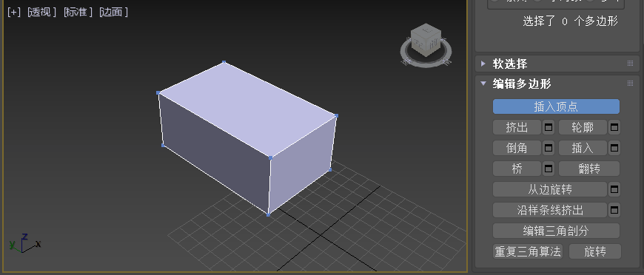The width and height of the screenshot is (644, 275).
Task: Open settings box next to 从边旋转
Action: (x=614, y=189)
